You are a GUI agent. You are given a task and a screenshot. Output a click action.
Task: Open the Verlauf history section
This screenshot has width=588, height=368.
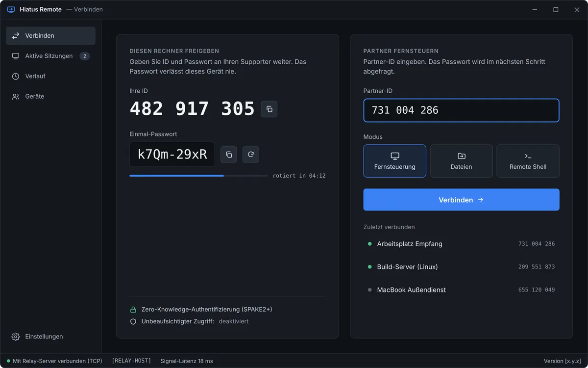(x=50, y=76)
